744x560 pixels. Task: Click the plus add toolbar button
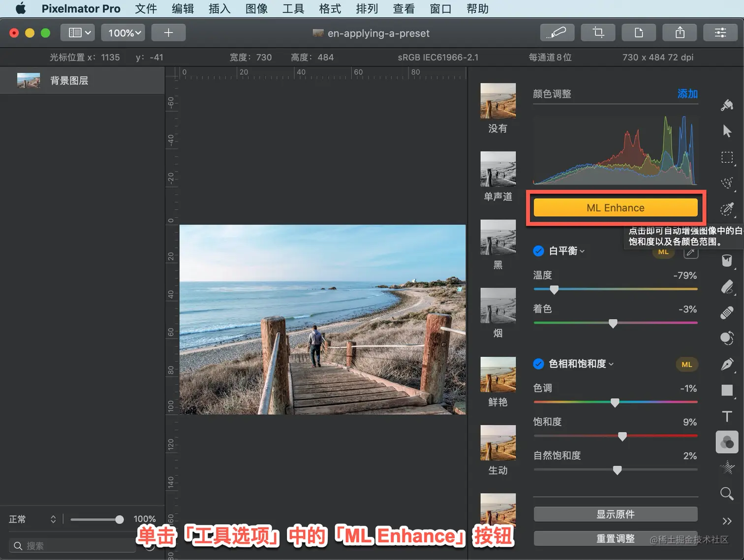pyautogui.click(x=168, y=32)
